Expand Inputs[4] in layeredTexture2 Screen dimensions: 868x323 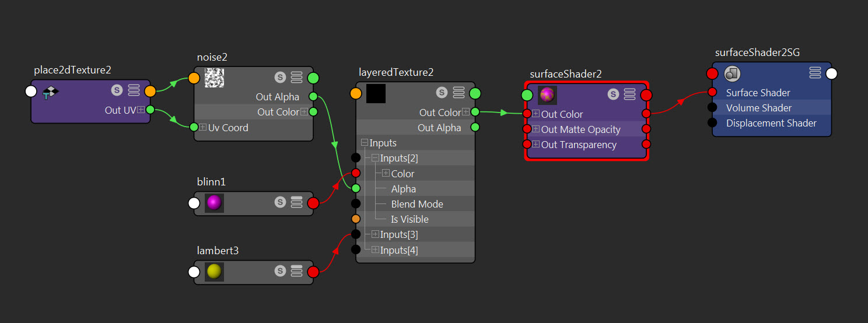[x=375, y=250]
